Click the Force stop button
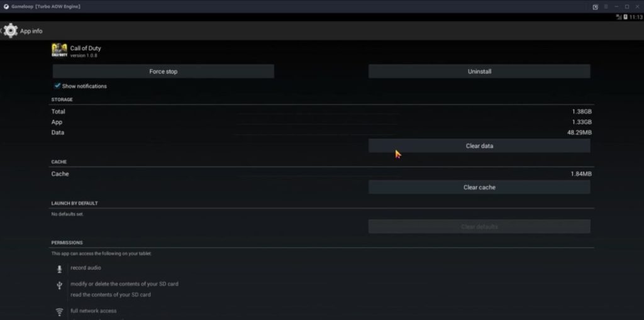This screenshot has height=320, width=644. coord(164,72)
